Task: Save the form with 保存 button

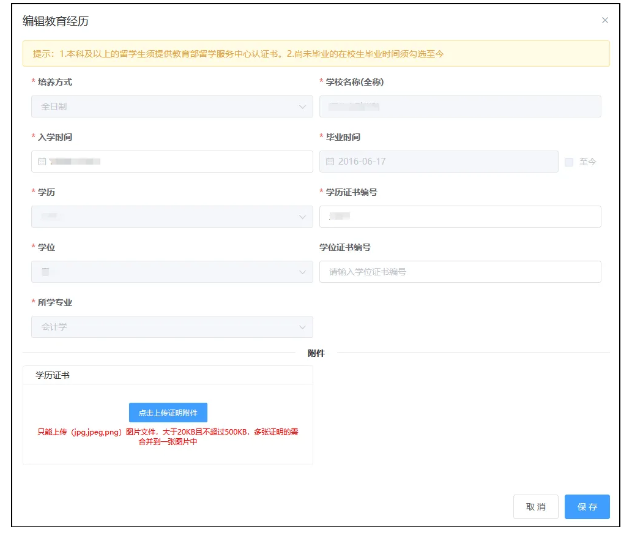Action: tap(587, 507)
